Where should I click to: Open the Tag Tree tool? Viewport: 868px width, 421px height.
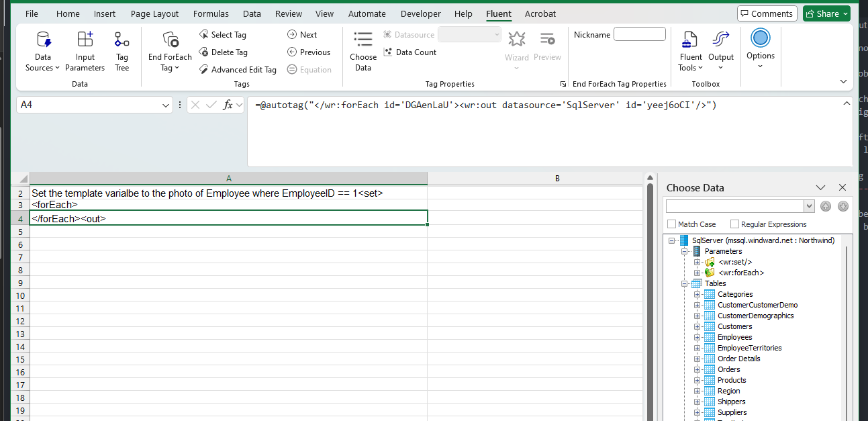pos(122,51)
